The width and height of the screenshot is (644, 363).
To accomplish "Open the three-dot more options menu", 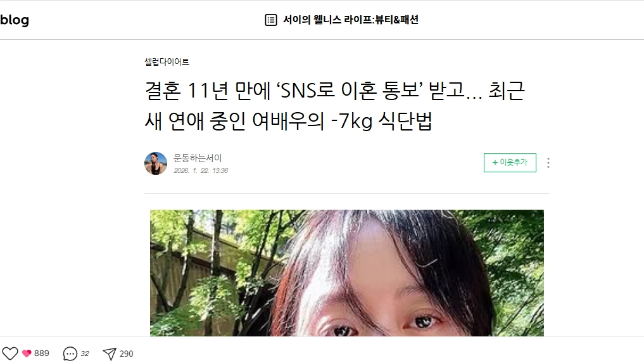I will tap(548, 163).
